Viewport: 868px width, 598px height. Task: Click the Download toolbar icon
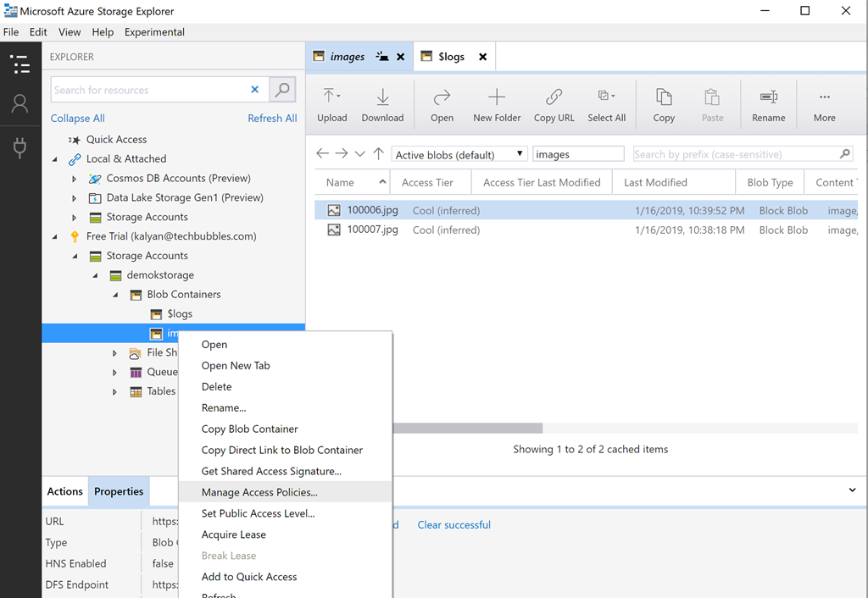[382, 105]
